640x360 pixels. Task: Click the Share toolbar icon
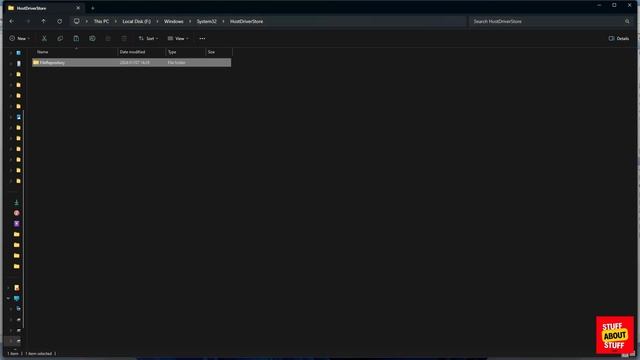[x=108, y=38]
